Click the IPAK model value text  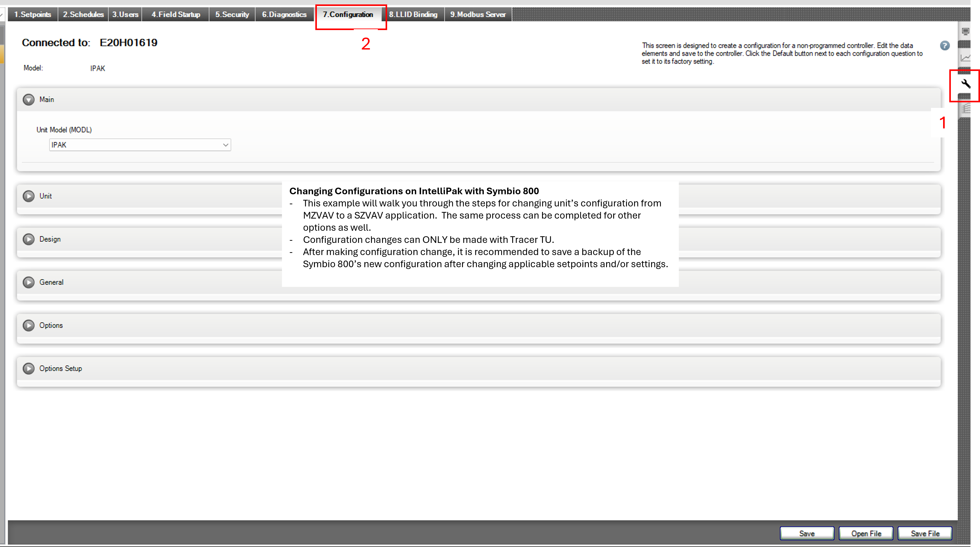pos(98,69)
